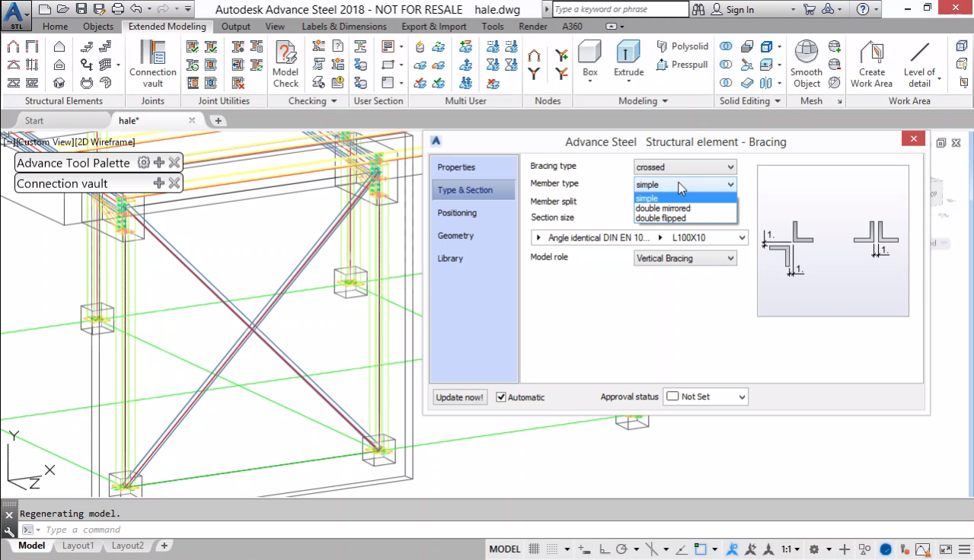974x560 pixels.
Task: Click the Clean Screen icon in status bar
Action: 945,549
